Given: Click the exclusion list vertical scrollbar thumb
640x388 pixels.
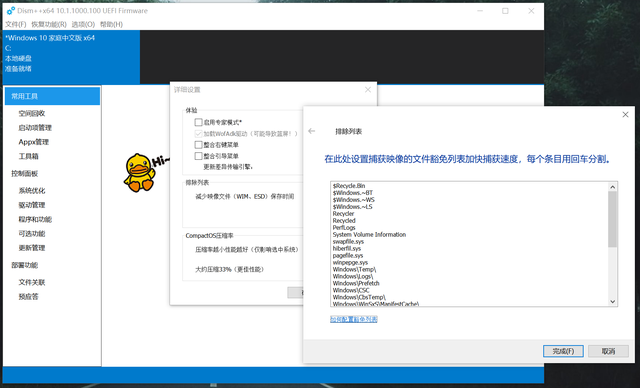Looking at the screenshot, I should click(x=612, y=219).
